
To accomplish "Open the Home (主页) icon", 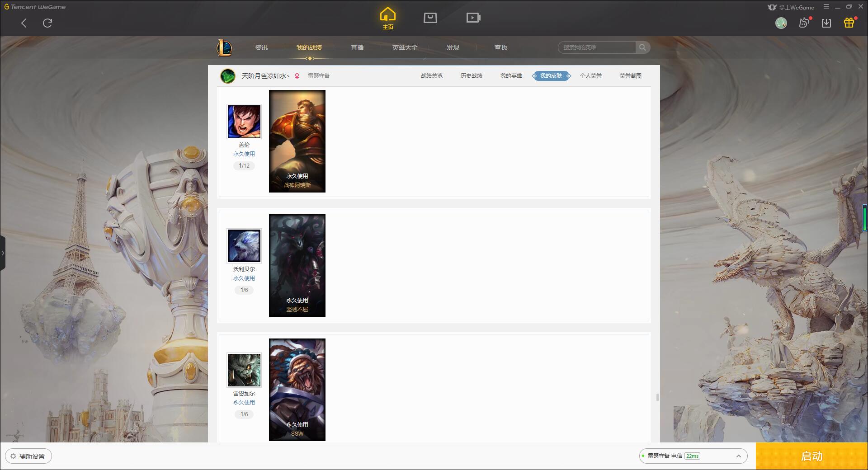I will coord(388,19).
